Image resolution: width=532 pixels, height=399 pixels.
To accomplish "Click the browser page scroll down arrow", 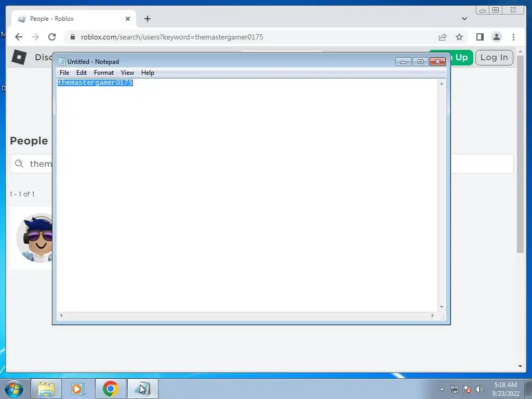I will pos(520,366).
